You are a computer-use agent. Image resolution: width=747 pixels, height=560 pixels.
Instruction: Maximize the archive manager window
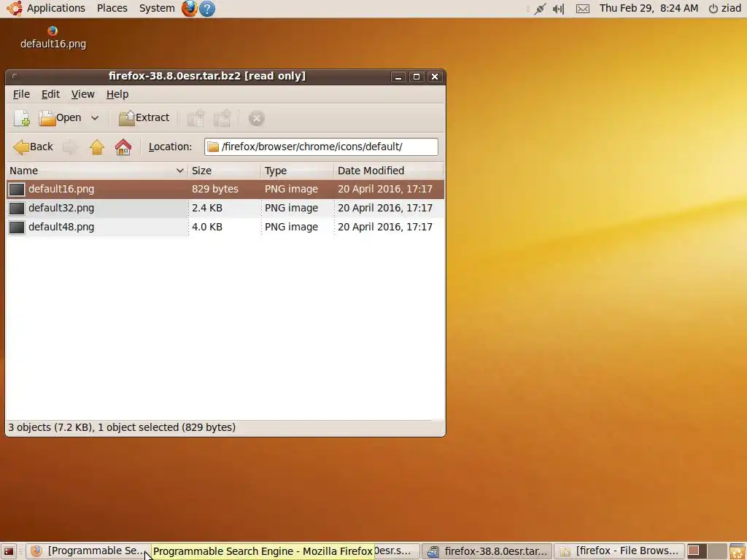[417, 77]
